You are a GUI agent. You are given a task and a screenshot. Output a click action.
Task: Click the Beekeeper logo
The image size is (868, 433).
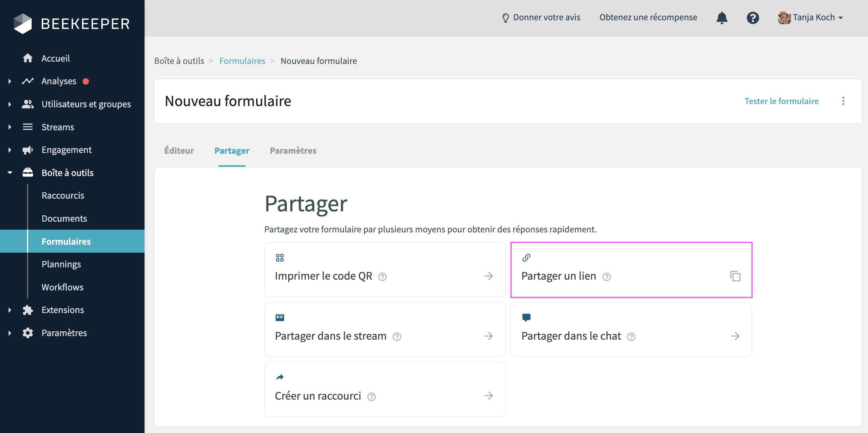point(71,24)
